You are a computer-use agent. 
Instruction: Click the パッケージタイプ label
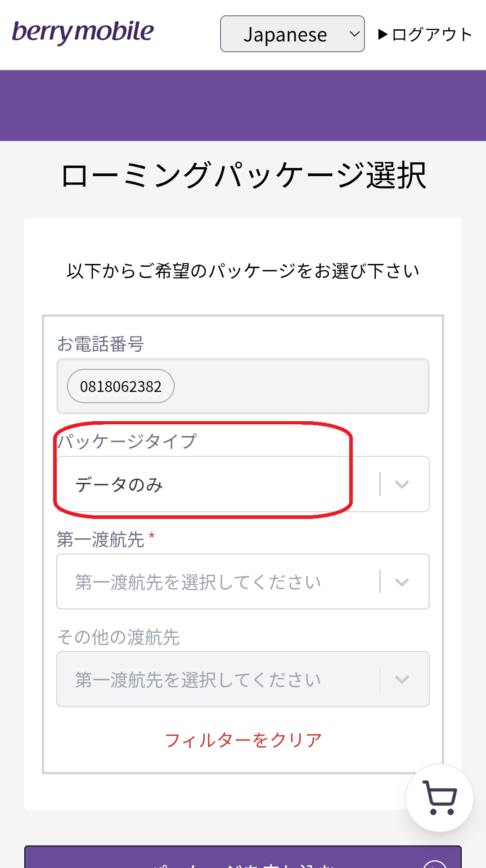(127, 441)
